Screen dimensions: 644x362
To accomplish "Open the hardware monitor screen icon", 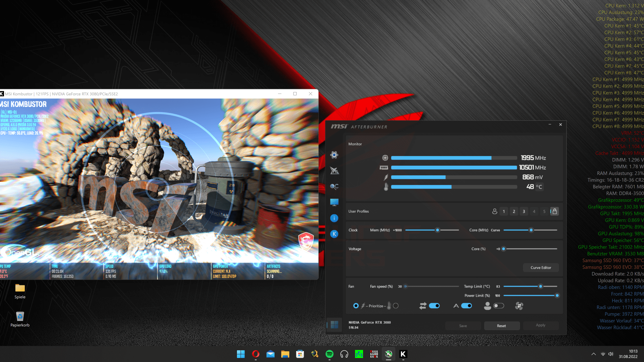I will 334,202.
